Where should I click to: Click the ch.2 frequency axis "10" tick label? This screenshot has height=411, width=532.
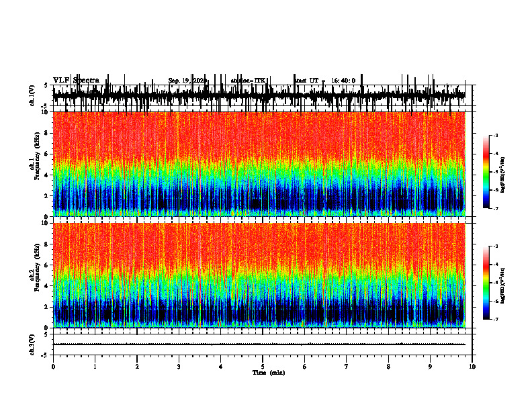coord(45,223)
